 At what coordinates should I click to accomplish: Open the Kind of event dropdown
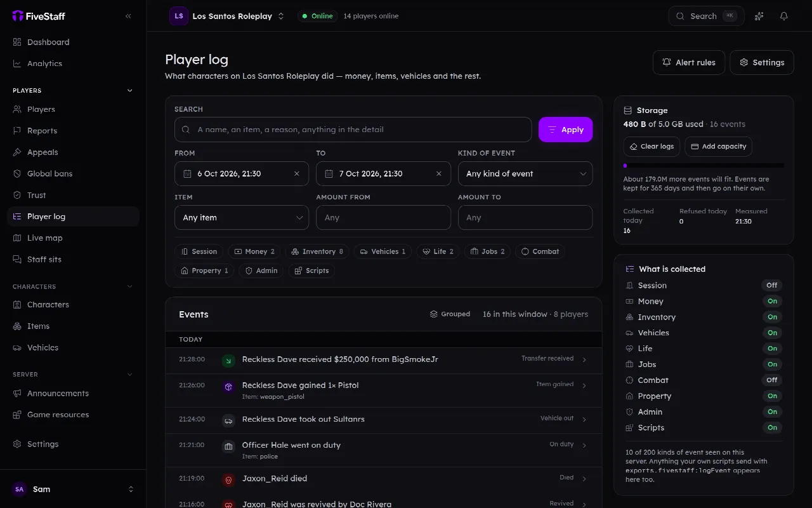point(525,173)
